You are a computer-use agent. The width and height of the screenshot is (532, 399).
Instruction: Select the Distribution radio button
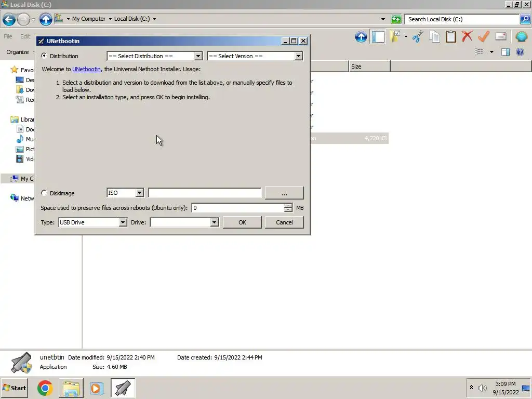pyautogui.click(x=44, y=56)
